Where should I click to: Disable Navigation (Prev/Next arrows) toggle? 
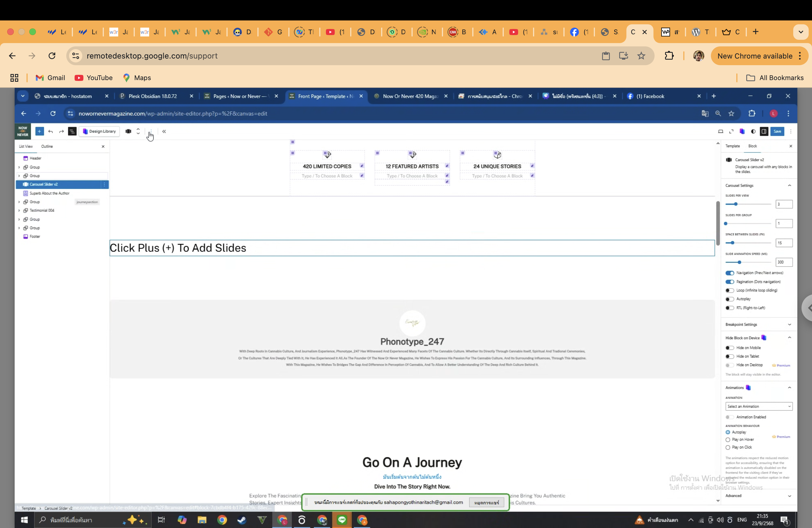(730, 273)
